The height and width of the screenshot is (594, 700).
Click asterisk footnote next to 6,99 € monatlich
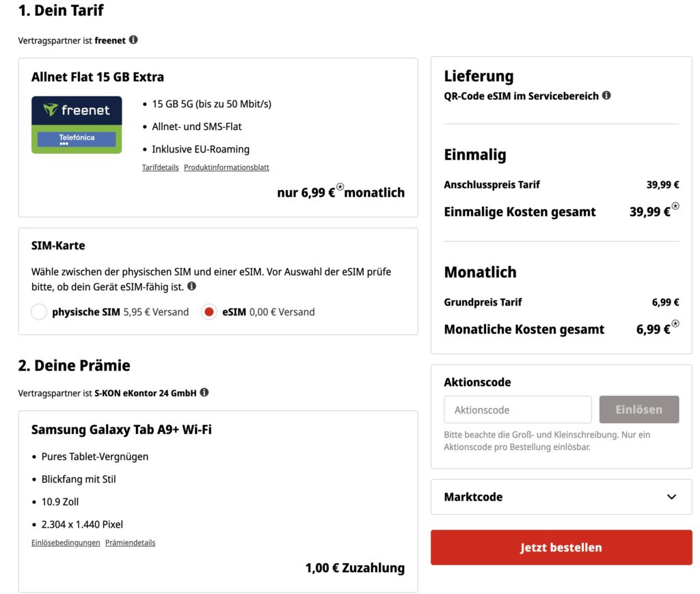340,187
